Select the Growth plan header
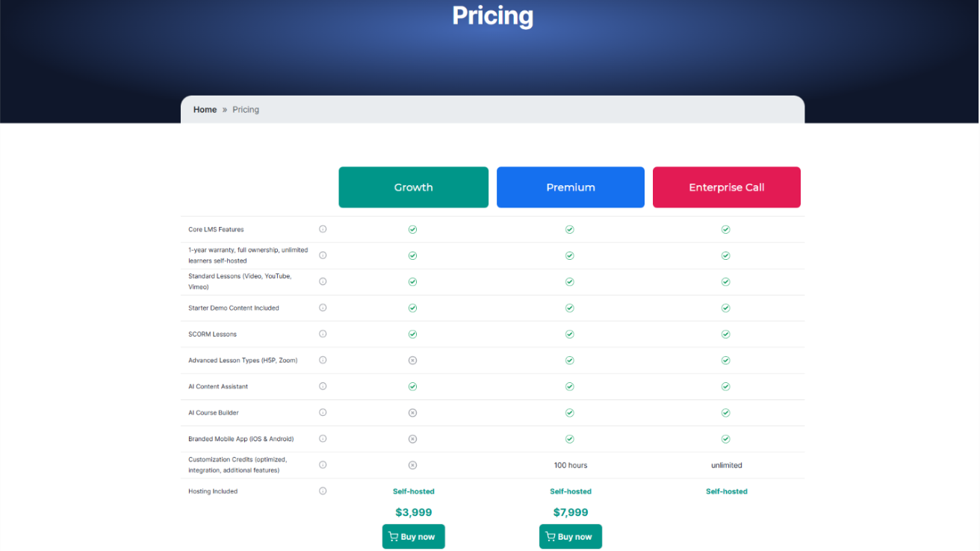This screenshot has width=980, height=551. [x=413, y=187]
